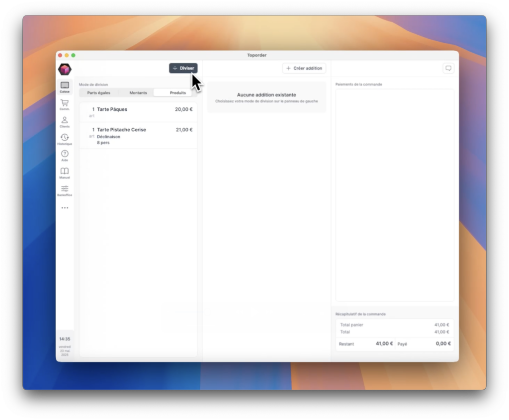The image size is (509, 420).
Task: Open the Comm. shopping cart icon
Action: pos(65,103)
